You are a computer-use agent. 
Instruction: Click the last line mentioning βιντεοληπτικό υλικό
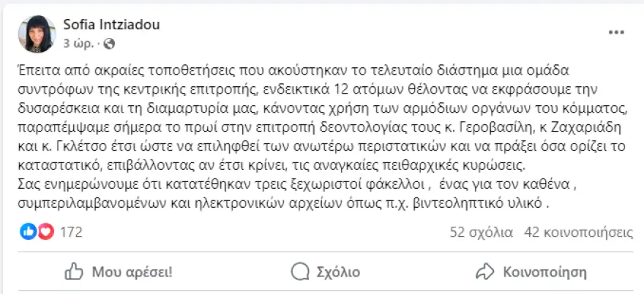(x=284, y=203)
